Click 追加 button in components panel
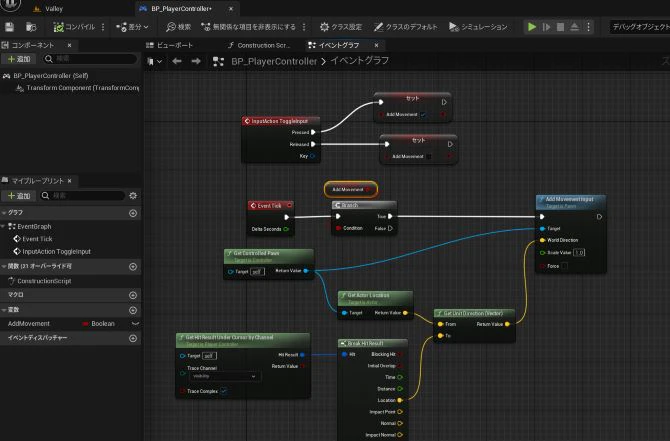Image resolution: width=670 pixels, height=441 pixels. 19,59
